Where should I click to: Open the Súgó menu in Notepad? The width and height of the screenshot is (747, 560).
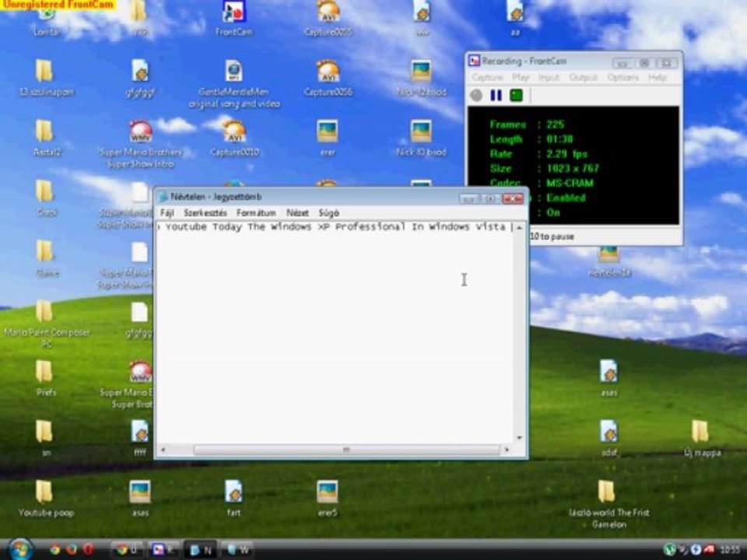(x=328, y=213)
